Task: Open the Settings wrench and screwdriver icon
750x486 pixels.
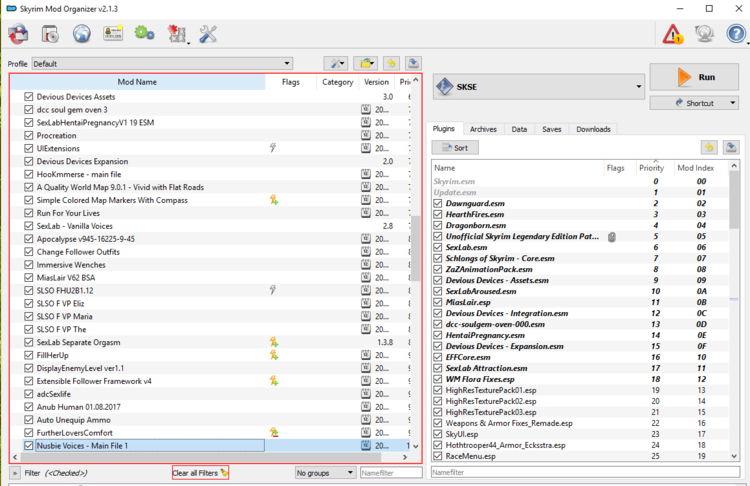Action: (208, 34)
